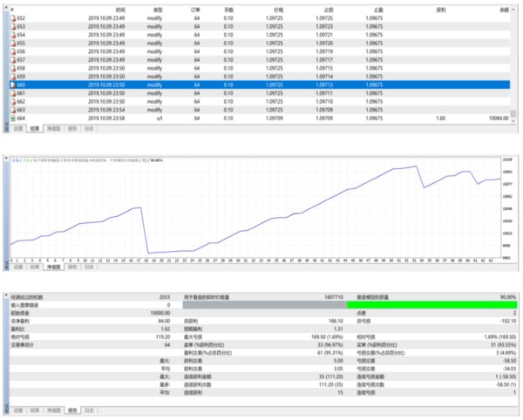Image resolution: width=523 pixels, height=420 pixels.
Task: Select the 报告 tab under the statistics report
Action: point(71,409)
